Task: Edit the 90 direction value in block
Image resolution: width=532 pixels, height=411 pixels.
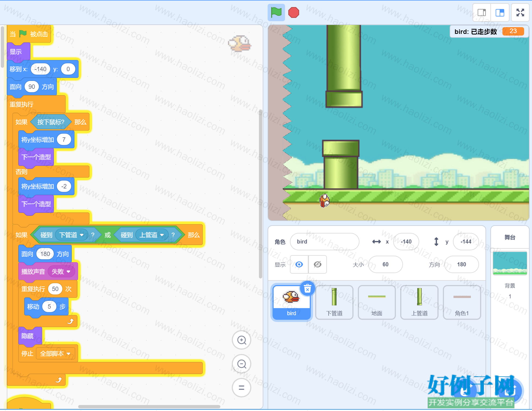Action: coord(32,87)
